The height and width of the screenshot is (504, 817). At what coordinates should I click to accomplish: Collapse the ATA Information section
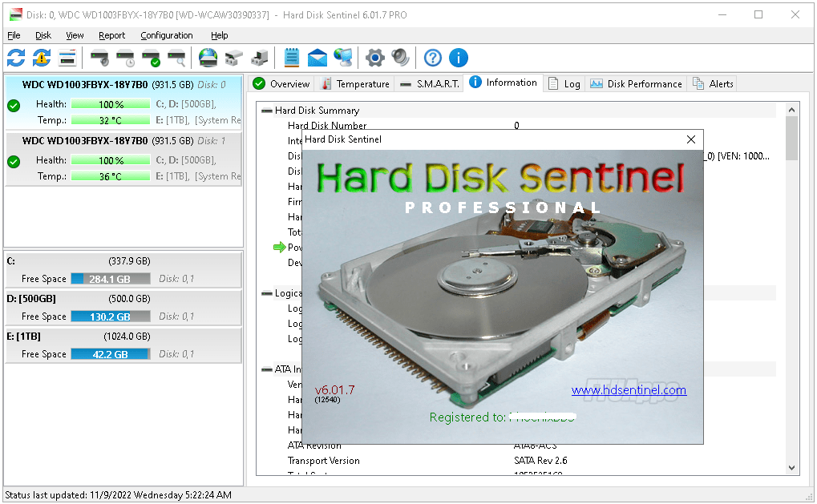tap(267, 369)
